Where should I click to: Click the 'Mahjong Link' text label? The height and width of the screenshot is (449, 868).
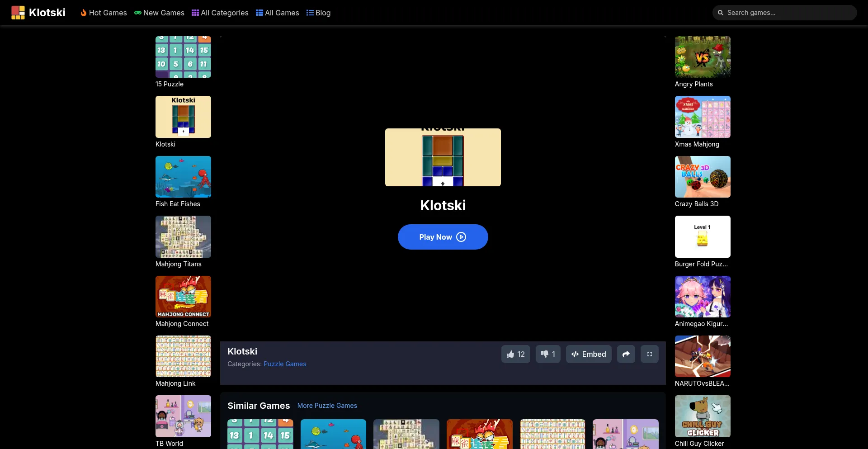(x=175, y=383)
